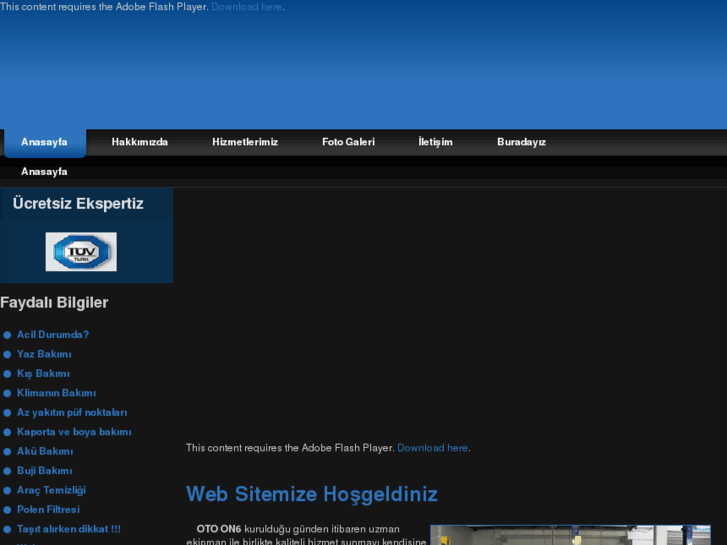Viewport: 727px width, 545px height.
Task: Click the bullet icon beside Az yakıtın püf noktaları
Action: (7, 413)
